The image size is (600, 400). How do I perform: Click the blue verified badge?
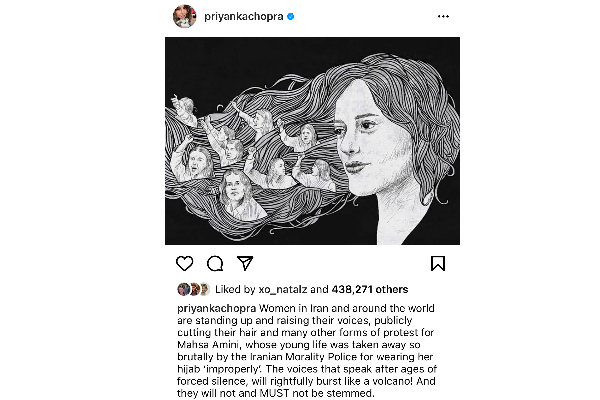291,17
